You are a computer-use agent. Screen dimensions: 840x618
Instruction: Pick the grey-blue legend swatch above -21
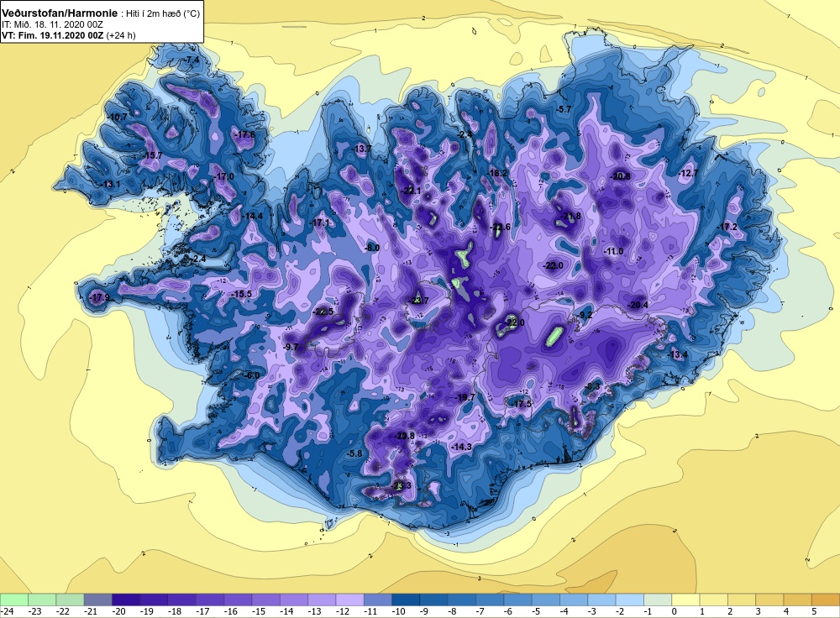click(x=98, y=600)
